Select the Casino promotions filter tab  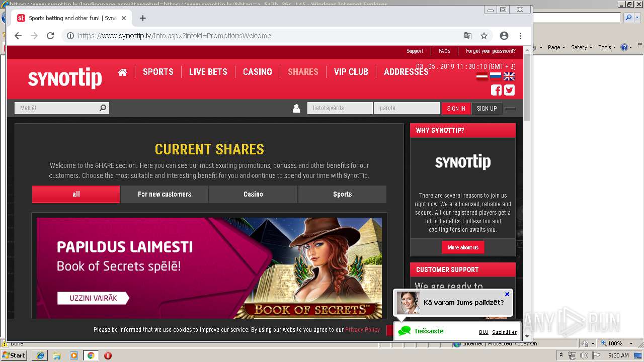tap(253, 194)
